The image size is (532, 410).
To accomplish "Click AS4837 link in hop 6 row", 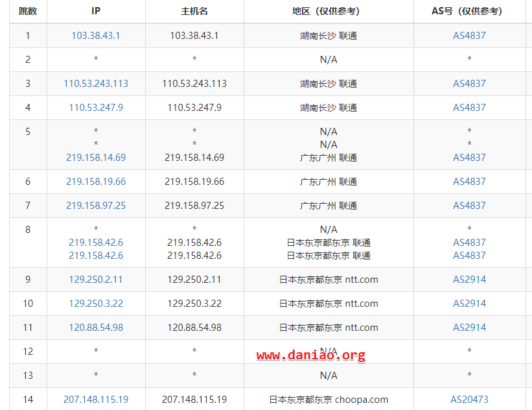I will [x=469, y=182].
